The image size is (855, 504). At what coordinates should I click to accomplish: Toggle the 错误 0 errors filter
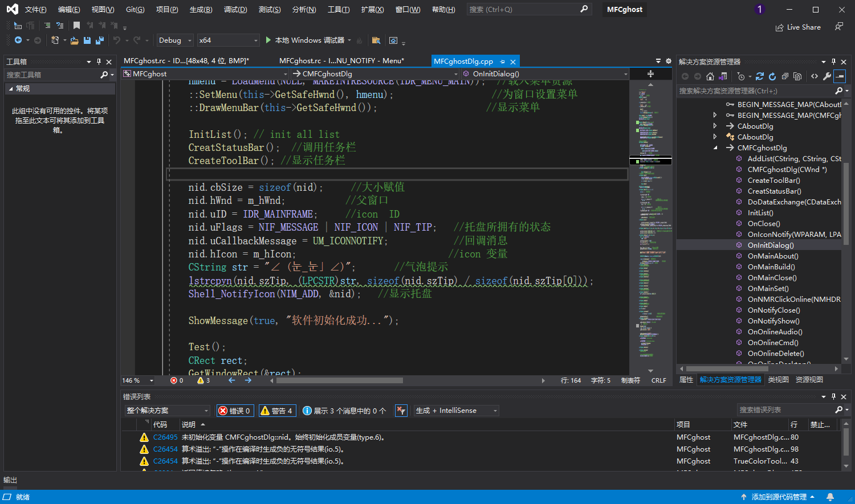click(x=235, y=411)
